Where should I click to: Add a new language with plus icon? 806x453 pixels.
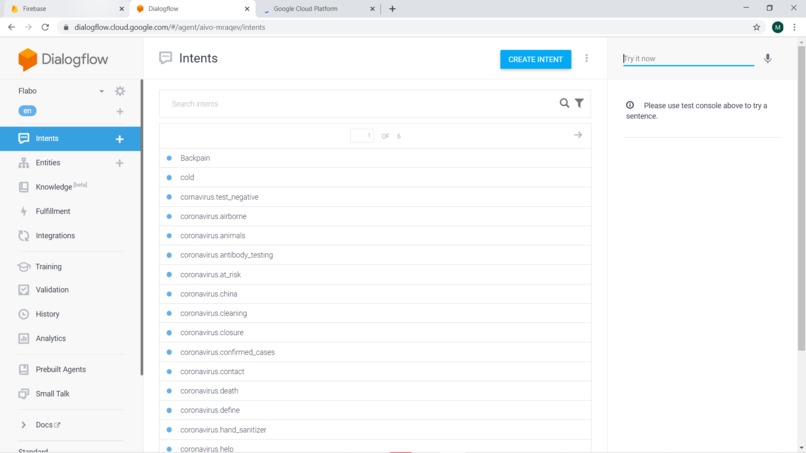coord(120,111)
